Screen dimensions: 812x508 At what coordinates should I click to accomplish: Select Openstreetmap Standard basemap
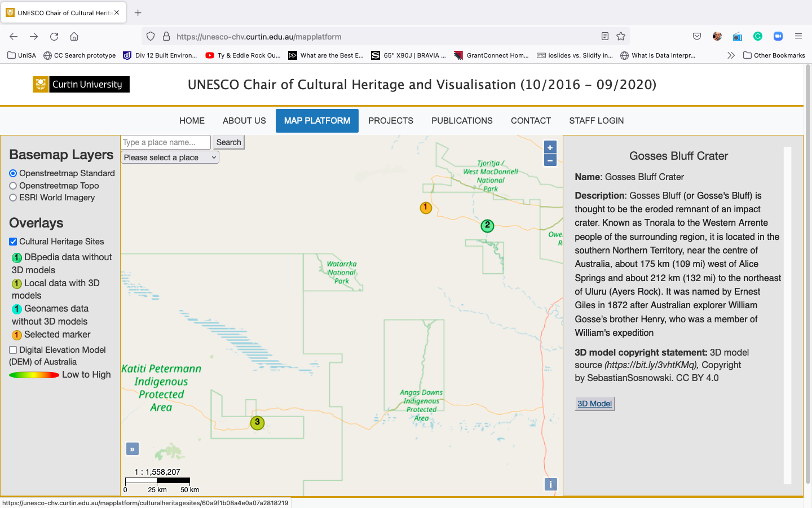13,173
